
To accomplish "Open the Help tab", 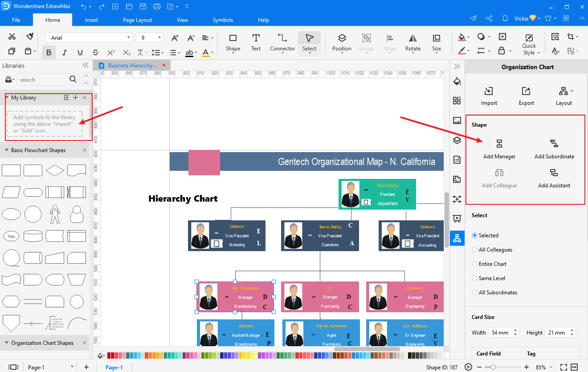I will click(x=264, y=20).
